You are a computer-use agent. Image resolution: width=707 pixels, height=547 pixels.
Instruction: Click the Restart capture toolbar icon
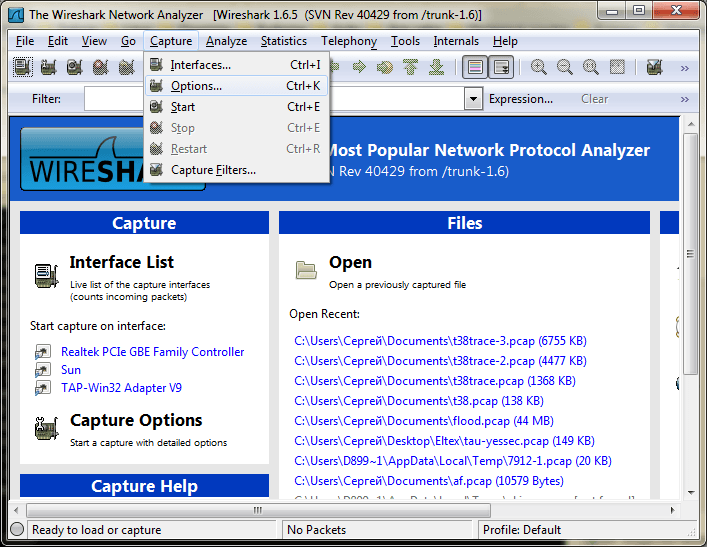tap(127, 68)
